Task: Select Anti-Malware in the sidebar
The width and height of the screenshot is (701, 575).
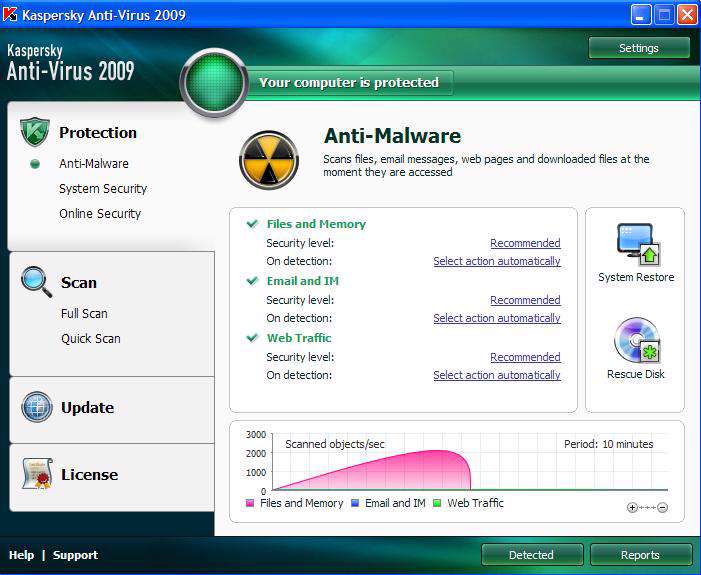Action: (94, 164)
